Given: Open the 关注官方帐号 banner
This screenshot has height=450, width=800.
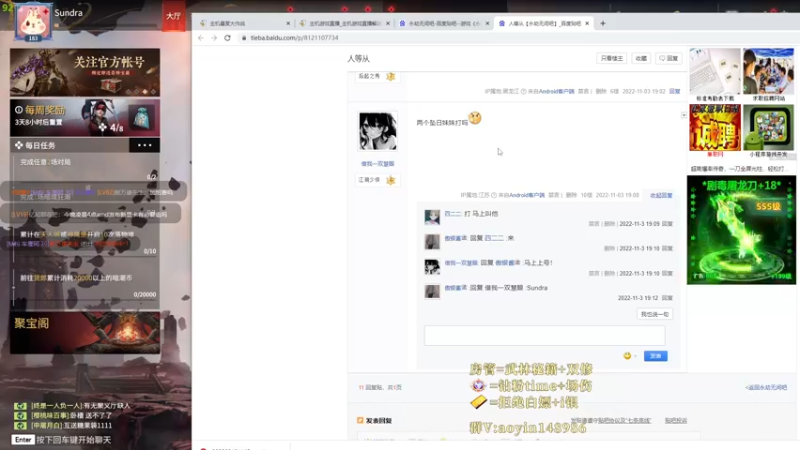Looking at the screenshot, I should (85, 72).
